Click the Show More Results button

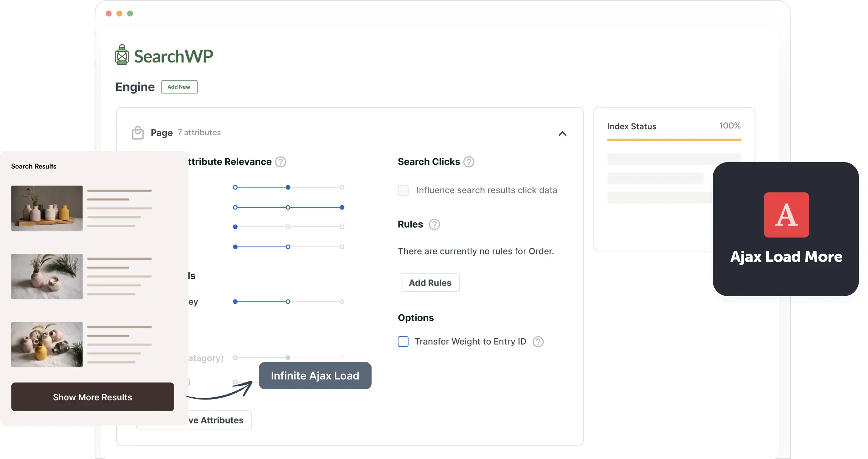pyautogui.click(x=92, y=397)
